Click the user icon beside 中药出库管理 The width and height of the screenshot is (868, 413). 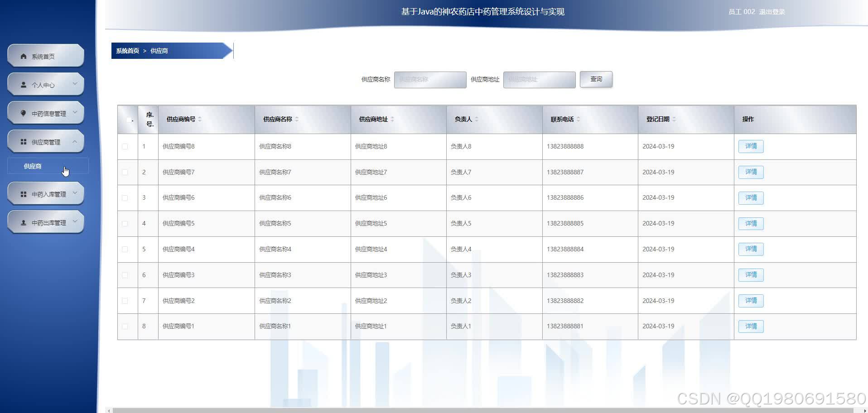(24, 222)
